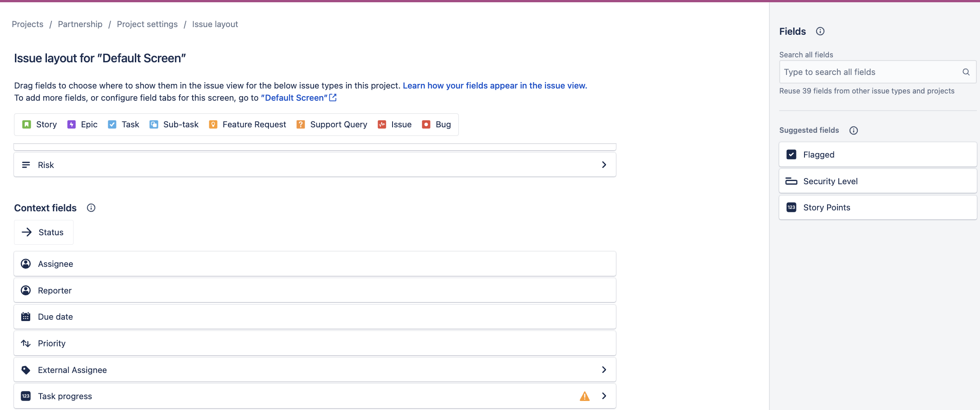Click the Reporter person icon
This screenshot has height=410, width=980.
coord(26,290)
